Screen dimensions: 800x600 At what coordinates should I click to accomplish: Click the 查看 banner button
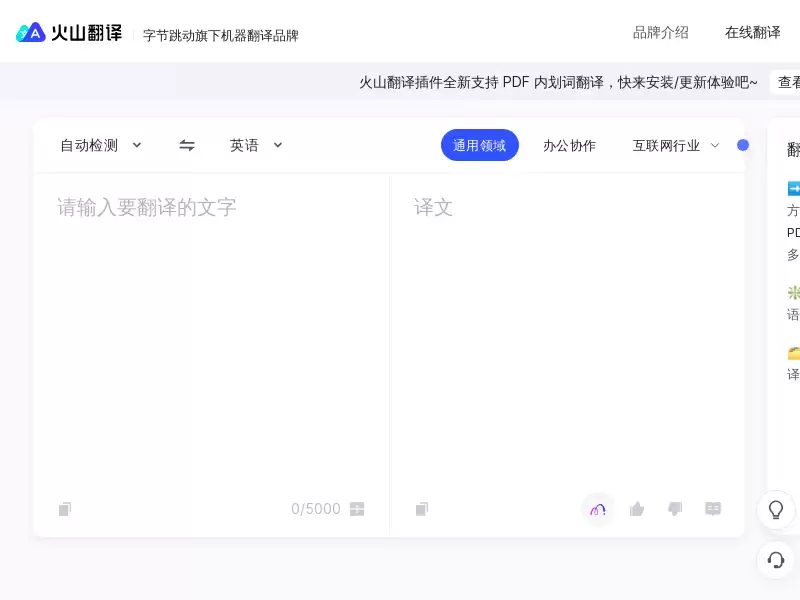[786, 82]
